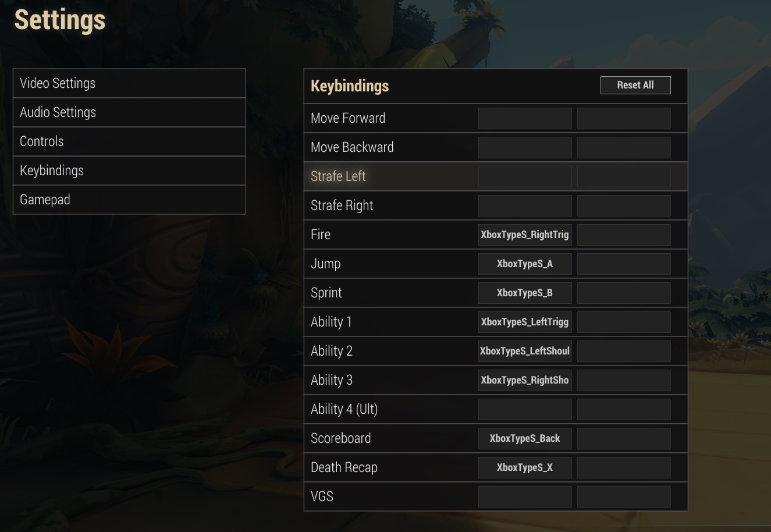This screenshot has height=532, width=771.
Task: Open Audio Settings section
Action: [129, 112]
